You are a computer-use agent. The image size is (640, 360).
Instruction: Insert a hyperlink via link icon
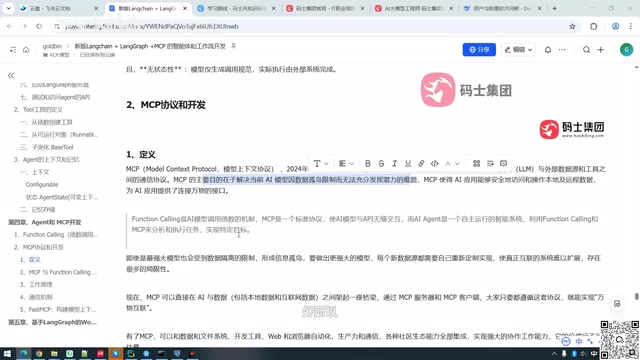pyautogui.click(x=421, y=164)
